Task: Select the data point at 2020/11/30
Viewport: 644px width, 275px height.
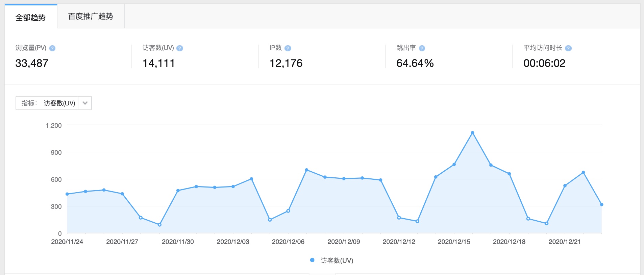Action: click(178, 191)
